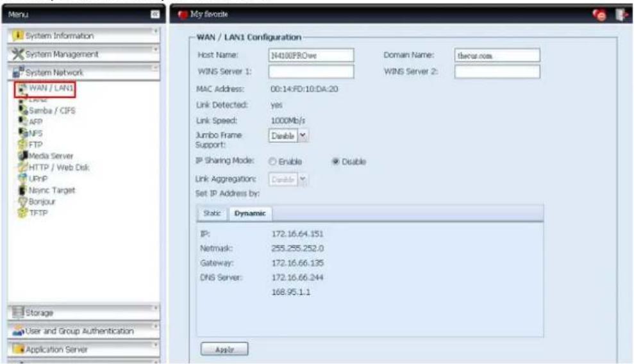Click the WINS Server 2 field
The width and height of the screenshot is (634, 364).
coord(497,72)
